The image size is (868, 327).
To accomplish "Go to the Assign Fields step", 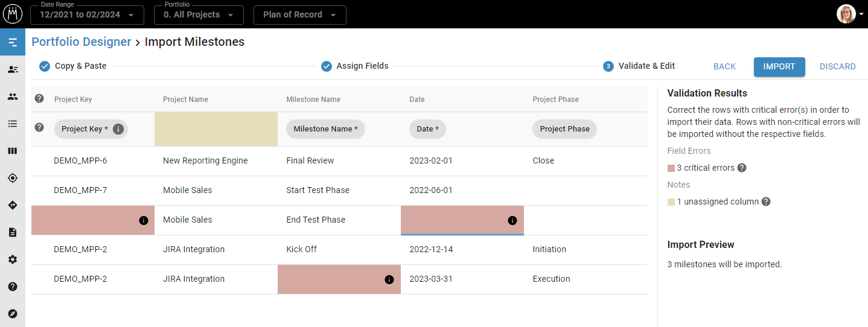I will 355,66.
